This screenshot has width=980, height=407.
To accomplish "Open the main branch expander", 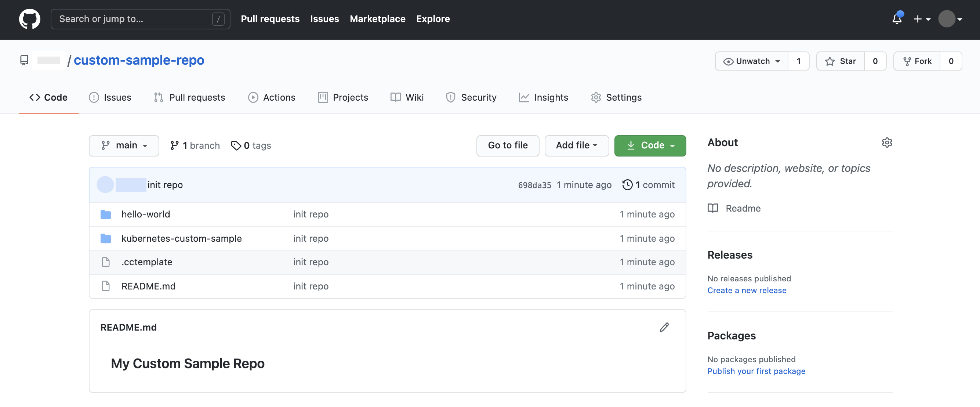I will (124, 144).
